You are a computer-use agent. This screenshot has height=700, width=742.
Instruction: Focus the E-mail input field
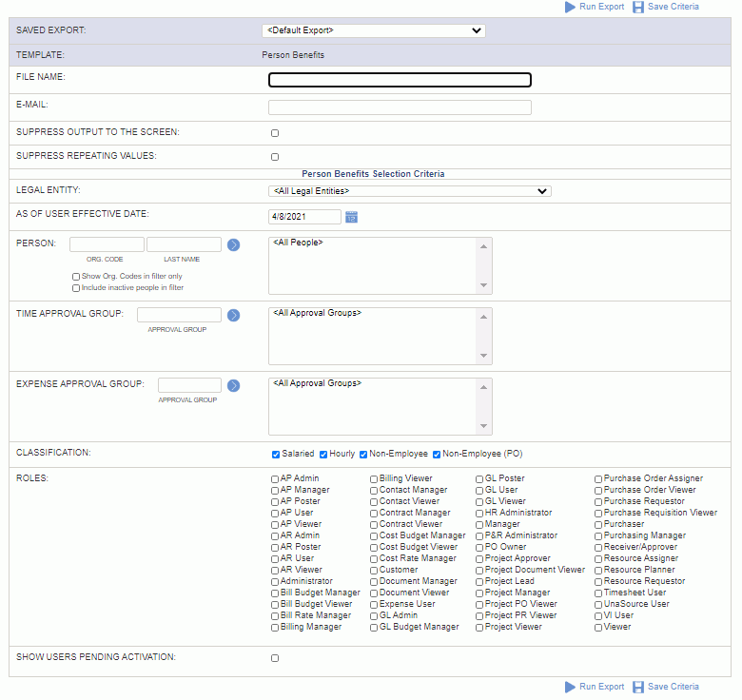pyautogui.click(x=400, y=107)
